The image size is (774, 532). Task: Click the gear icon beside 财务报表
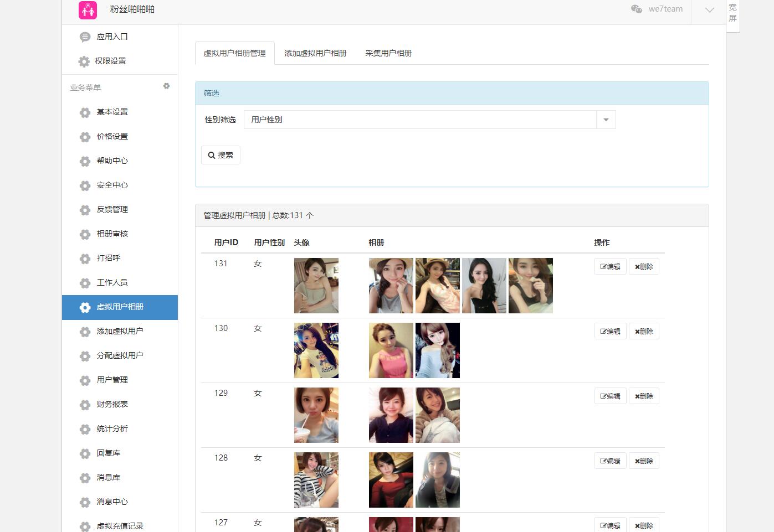[85, 405]
